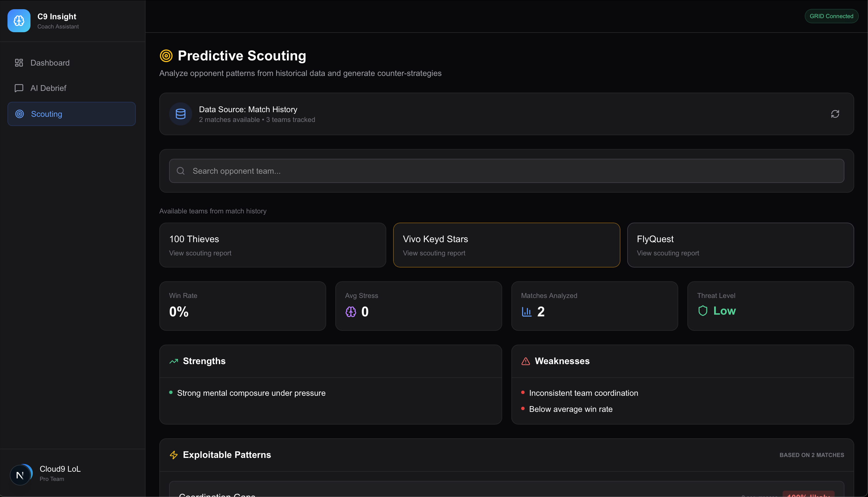The height and width of the screenshot is (497, 868).
Task: Go to AI Debrief page
Action: click(48, 88)
